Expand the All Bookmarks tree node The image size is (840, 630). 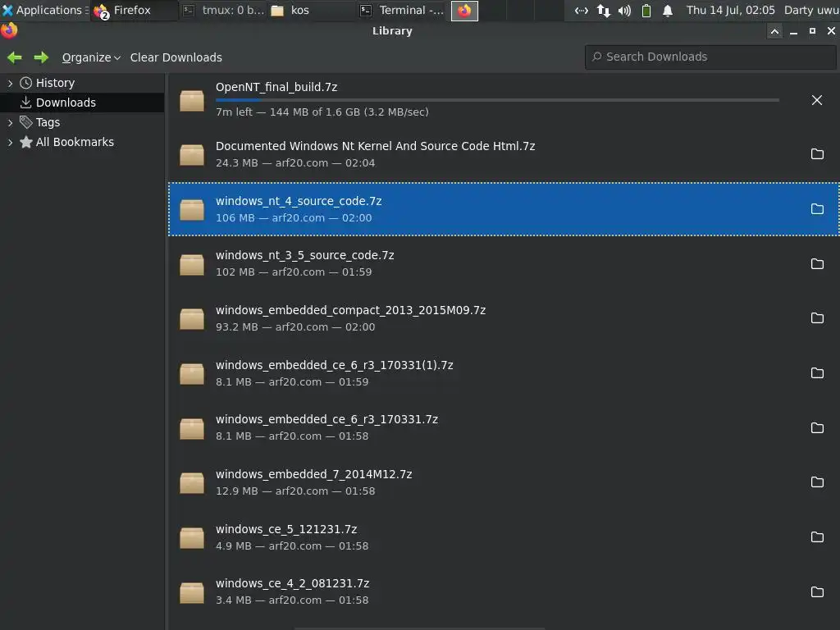click(10, 142)
